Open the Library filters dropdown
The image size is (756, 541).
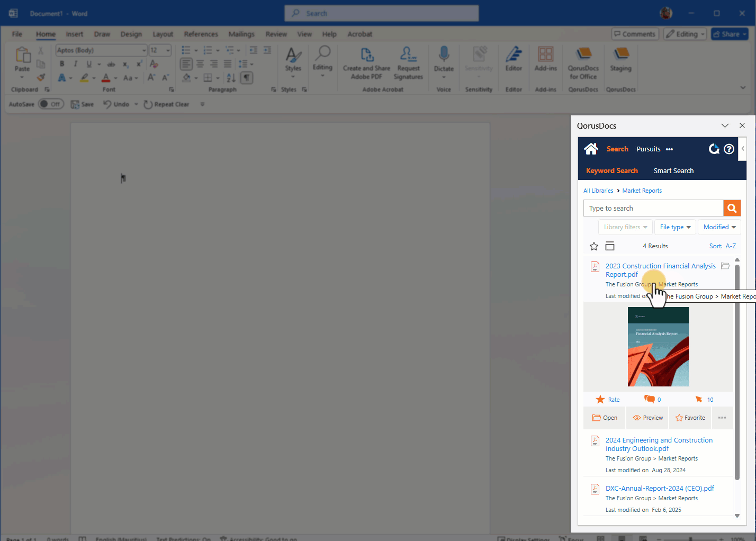pyautogui.click(x=625, y=227)
